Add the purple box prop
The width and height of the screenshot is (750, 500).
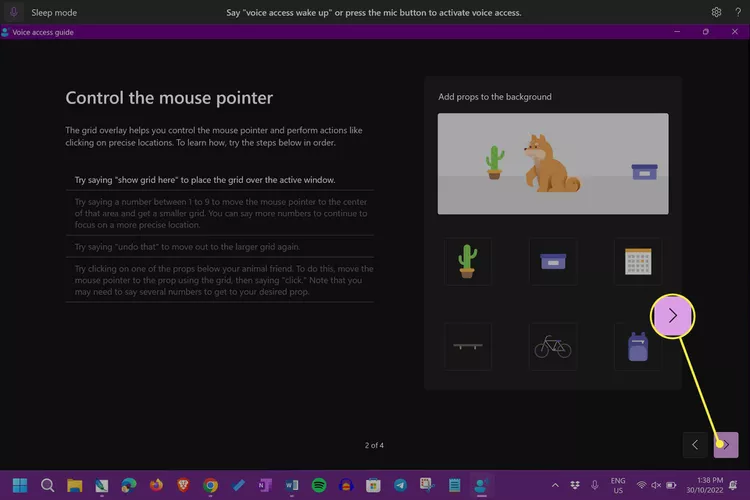[553, 261]
